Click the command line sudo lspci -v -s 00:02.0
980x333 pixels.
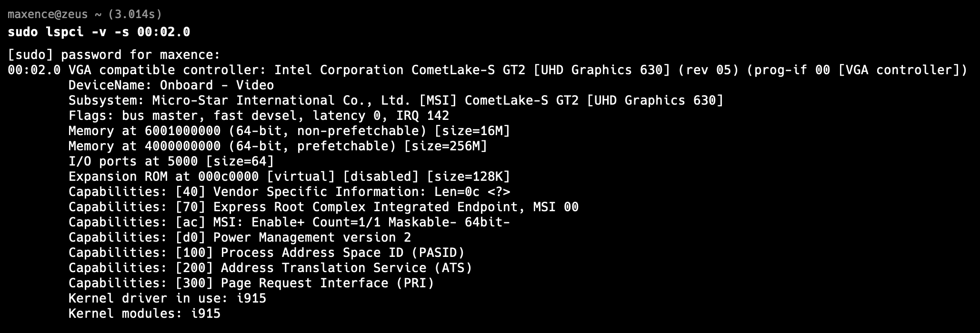coord(99,32)
